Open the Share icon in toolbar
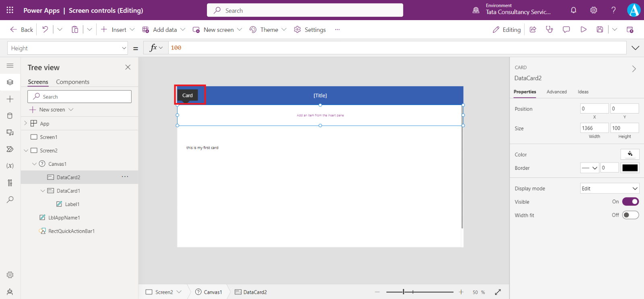The width and height of the screenshot is (644, 299). [533, 29]
